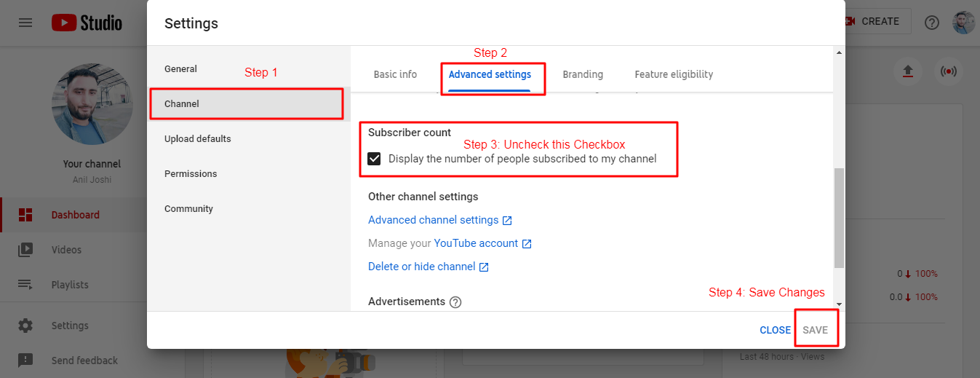Click the go live broadcast icon

pos(948,71)
